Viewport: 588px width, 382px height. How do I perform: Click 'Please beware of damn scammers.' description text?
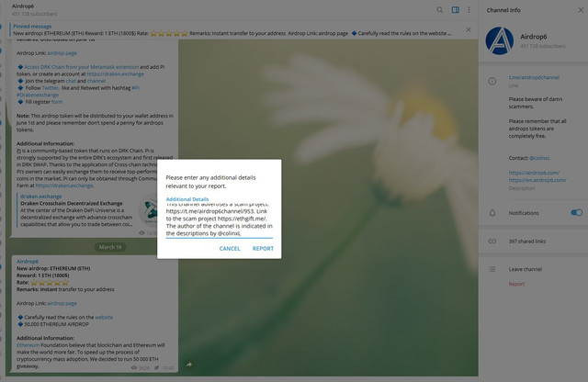coord(535,103)
